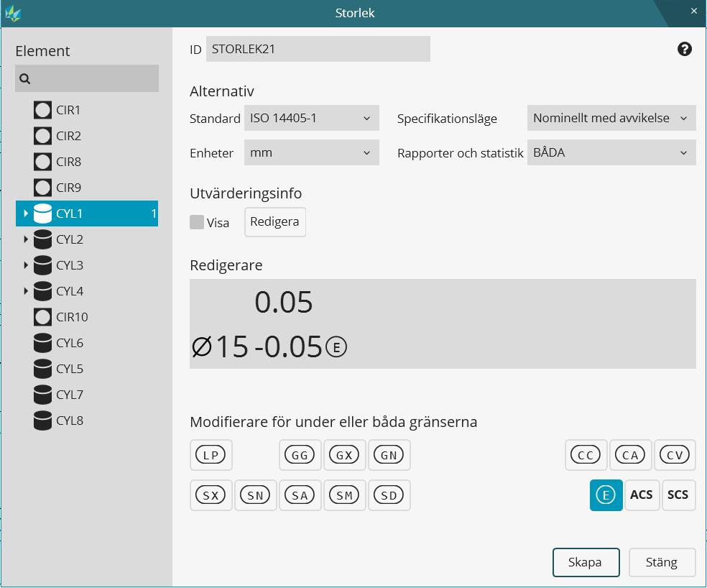
Task: Toggle the SM modifier
Action: [344, 495]
